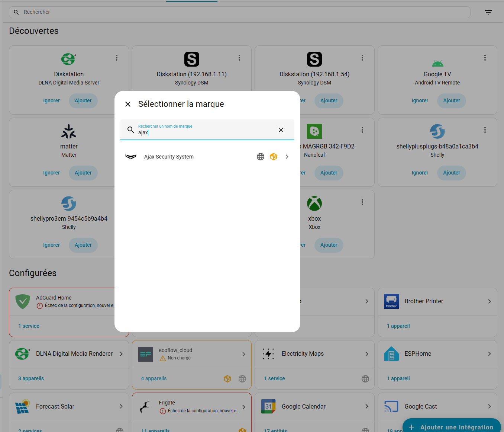504x432 pixels.
Task: Clear the brand search field with the X
Action: 281,129
